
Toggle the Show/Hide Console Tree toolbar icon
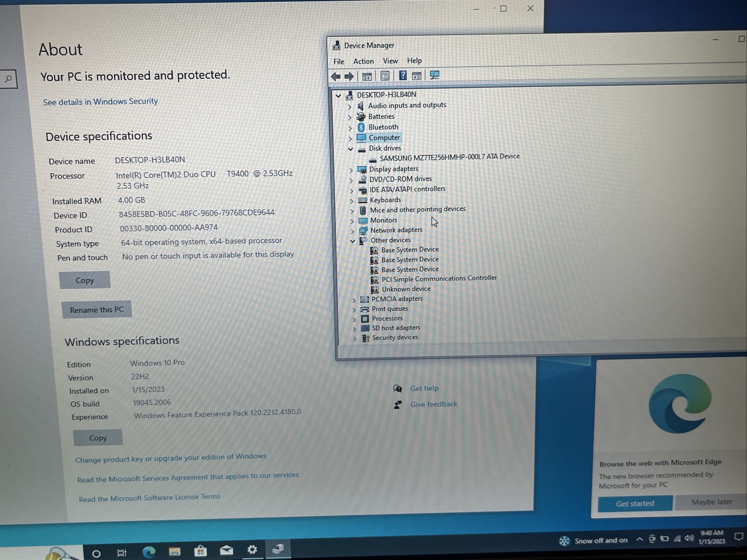367,76
